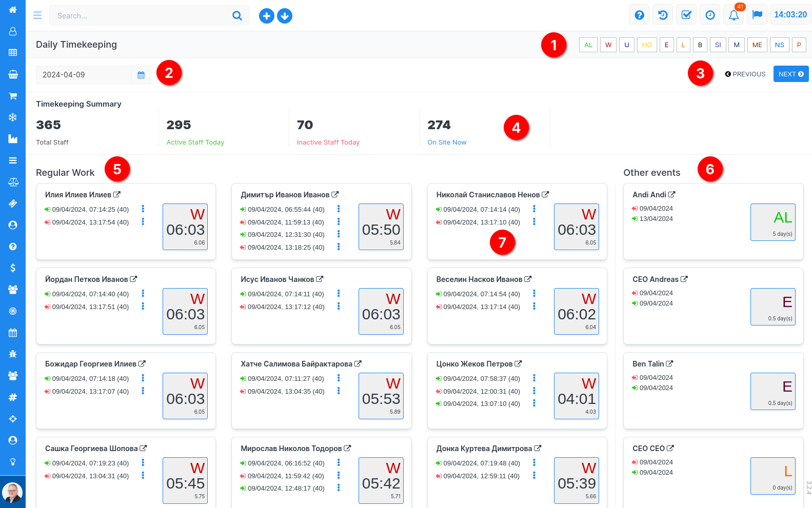Open options menu for Цонко Жеков's 12:00:31 entry

(534, 391)
